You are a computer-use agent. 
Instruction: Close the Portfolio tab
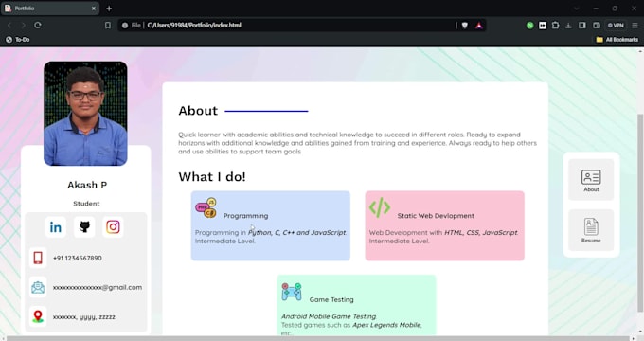tap(93, 9)
